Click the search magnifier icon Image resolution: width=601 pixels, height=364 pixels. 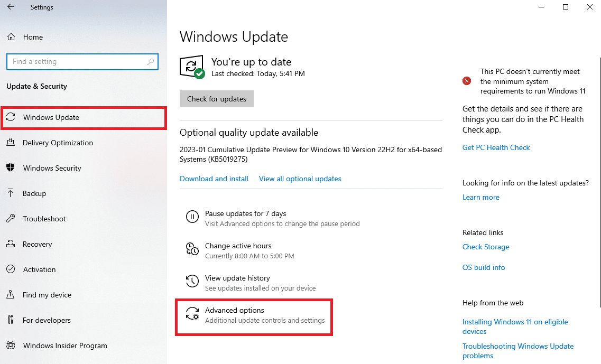(151, 62)
